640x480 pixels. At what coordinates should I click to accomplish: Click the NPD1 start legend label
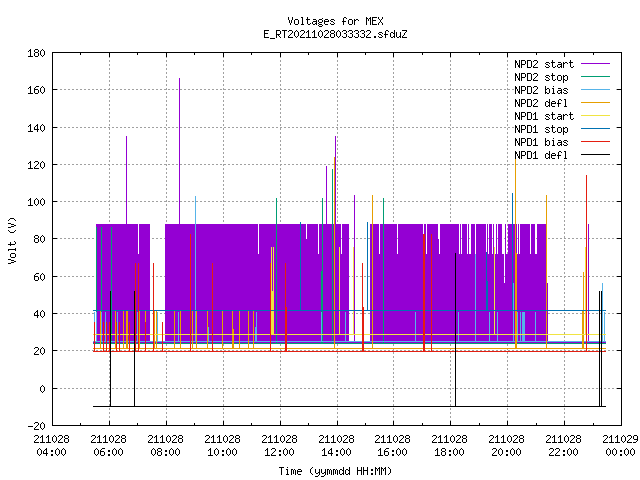(544, 116)
